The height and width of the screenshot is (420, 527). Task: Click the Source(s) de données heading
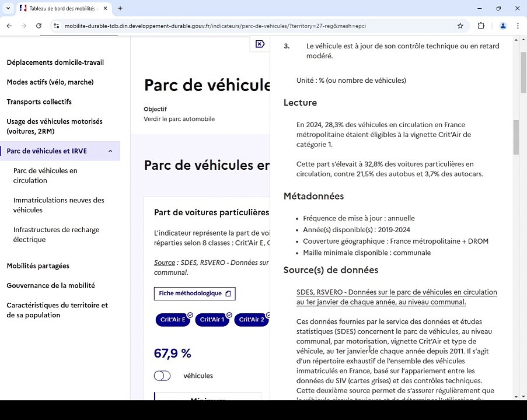point(331,270)
